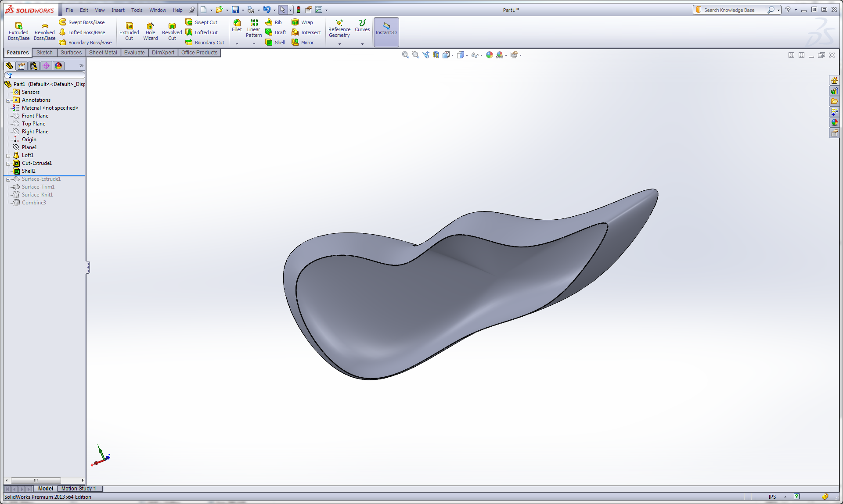Image resolution: width=843 pixels, height=504 pixels.
Task: Toggle the Section View tool
Action: click(x=436, y=55)
